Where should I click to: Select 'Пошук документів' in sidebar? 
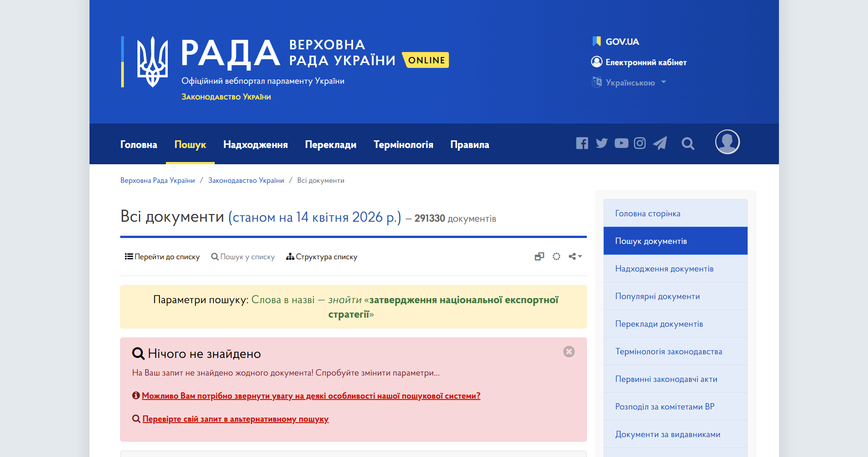tap(675, 241)
